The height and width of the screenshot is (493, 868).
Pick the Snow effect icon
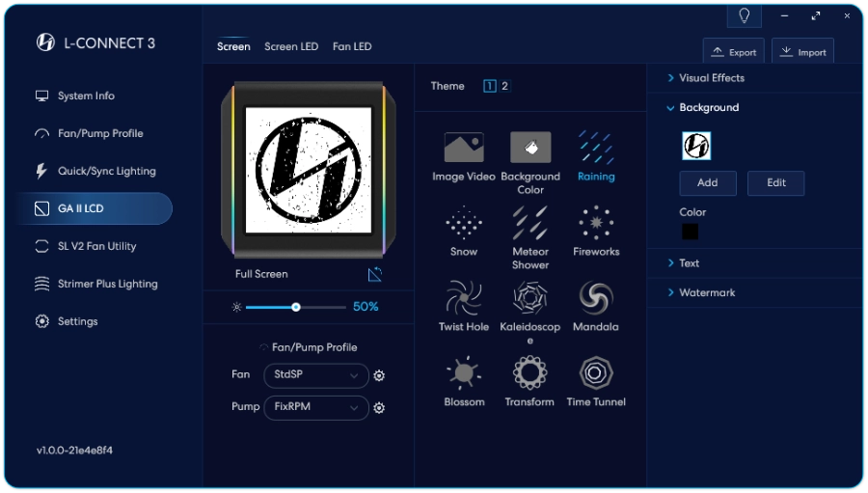tap(464, 223)
